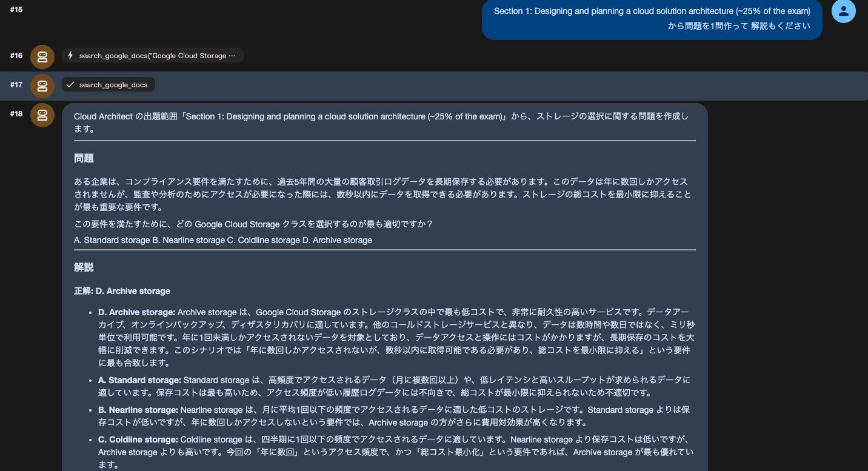868x471 pixels.
Task: Click the message number #16
Action: (x=16, y=56)
